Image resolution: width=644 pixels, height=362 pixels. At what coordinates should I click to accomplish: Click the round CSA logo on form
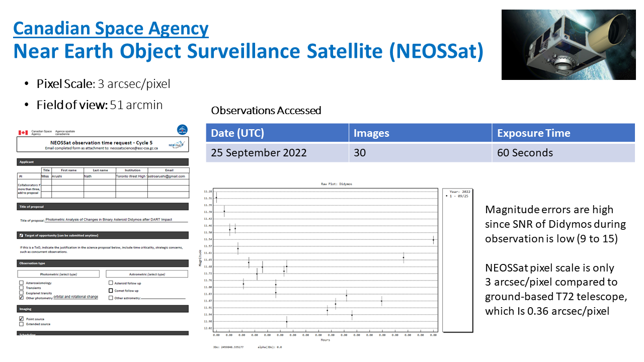point(182,130)
